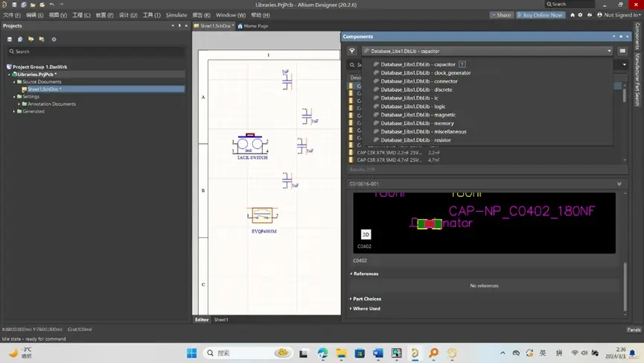Expand the Annotation Documents folder
644x363 pixels.
pos(19,104)
